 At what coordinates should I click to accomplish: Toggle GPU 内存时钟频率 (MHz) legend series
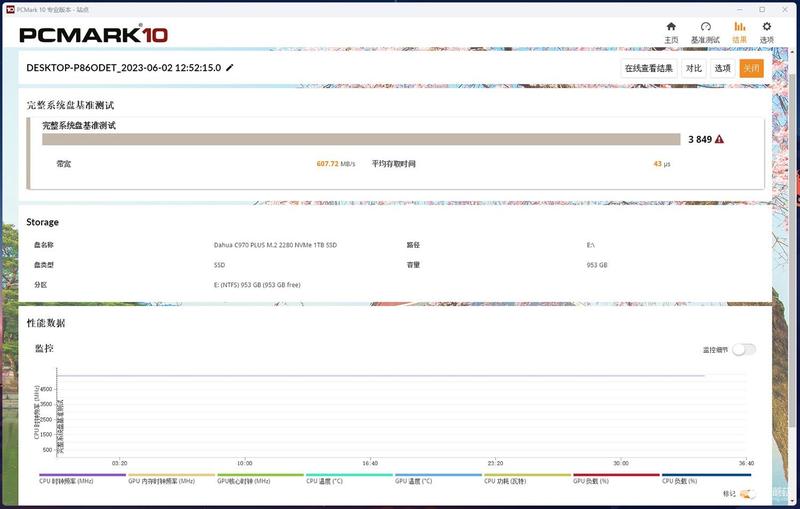click(x=171, y=478)
